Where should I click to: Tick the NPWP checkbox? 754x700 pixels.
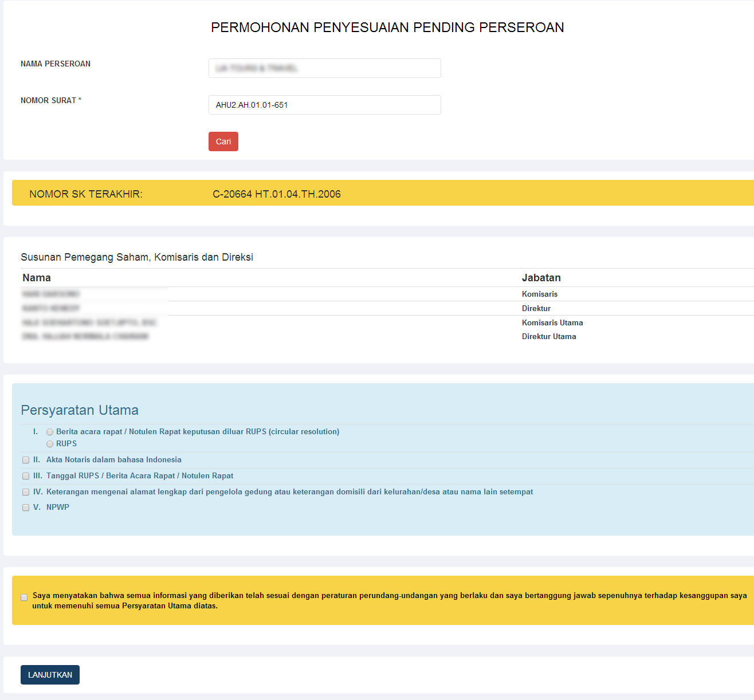click(26, 508)
